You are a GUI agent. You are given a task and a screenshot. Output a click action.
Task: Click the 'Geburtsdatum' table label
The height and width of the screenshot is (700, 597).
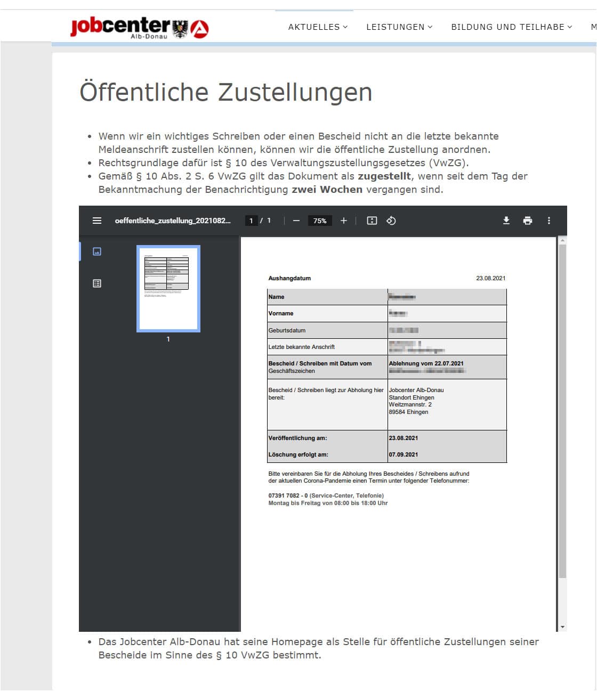coord(287,330)
